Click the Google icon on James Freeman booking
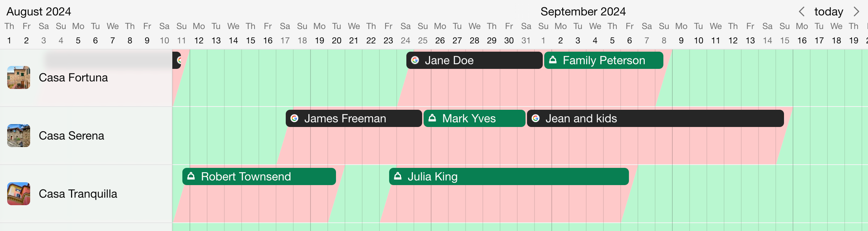 tap(294, 118)
